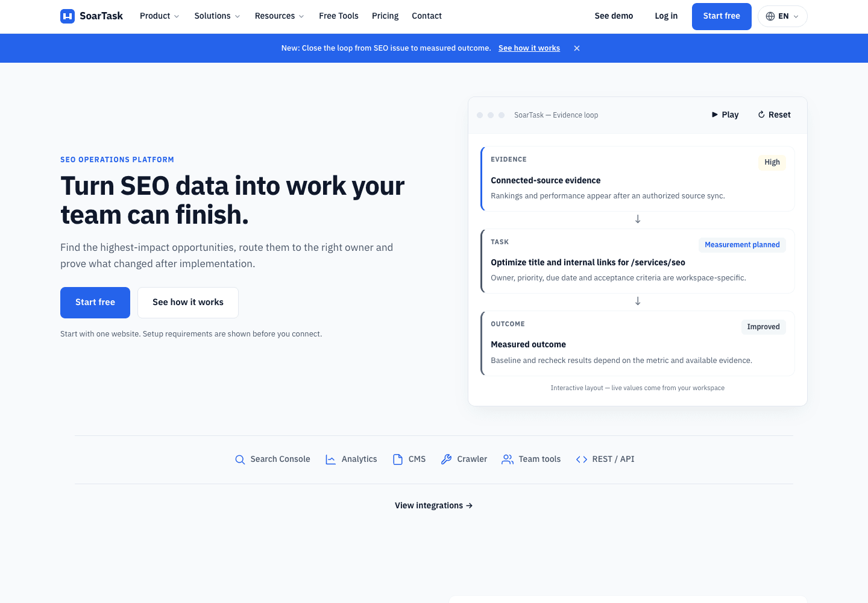
Task: Follow the banner's See how it works link
Action: tap(529, 48)
